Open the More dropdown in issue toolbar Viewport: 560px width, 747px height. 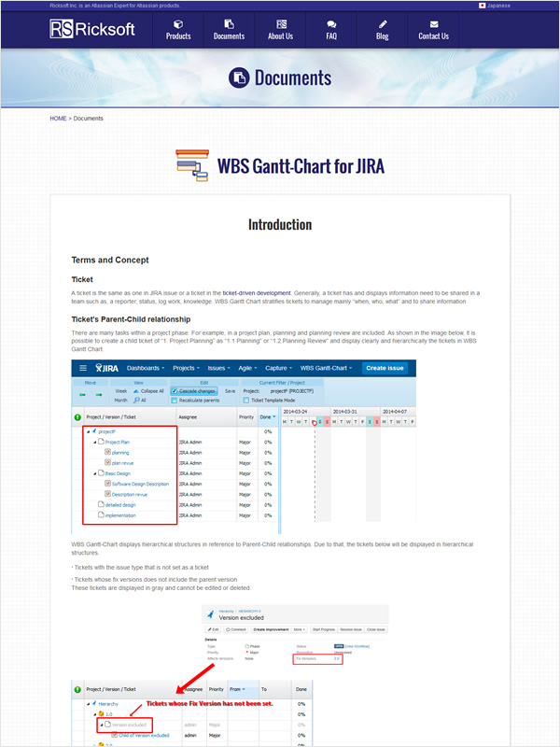click(x=299, y=629)
